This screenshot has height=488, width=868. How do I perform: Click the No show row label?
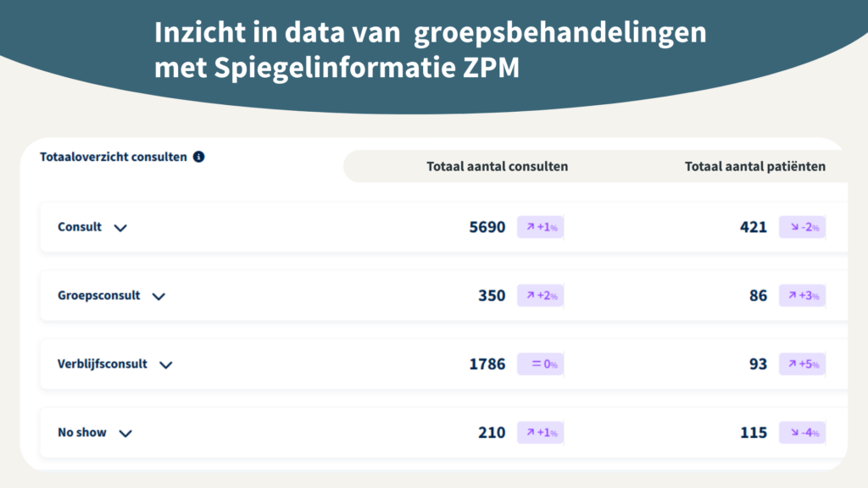(x=82, y=433)
